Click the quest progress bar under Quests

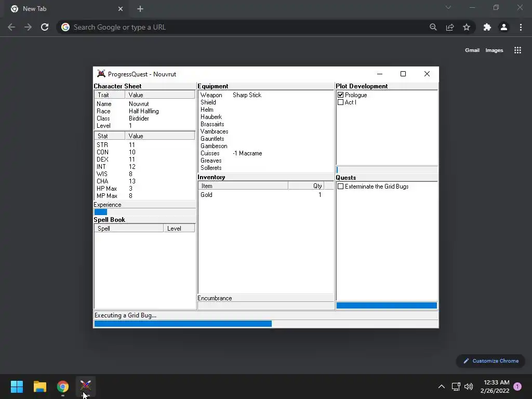[x=387, y=305]
